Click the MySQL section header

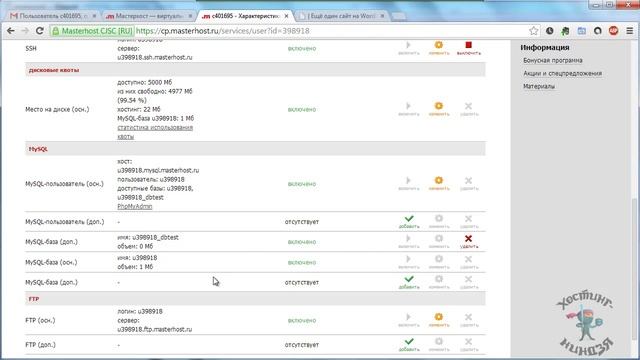(255, 149)
